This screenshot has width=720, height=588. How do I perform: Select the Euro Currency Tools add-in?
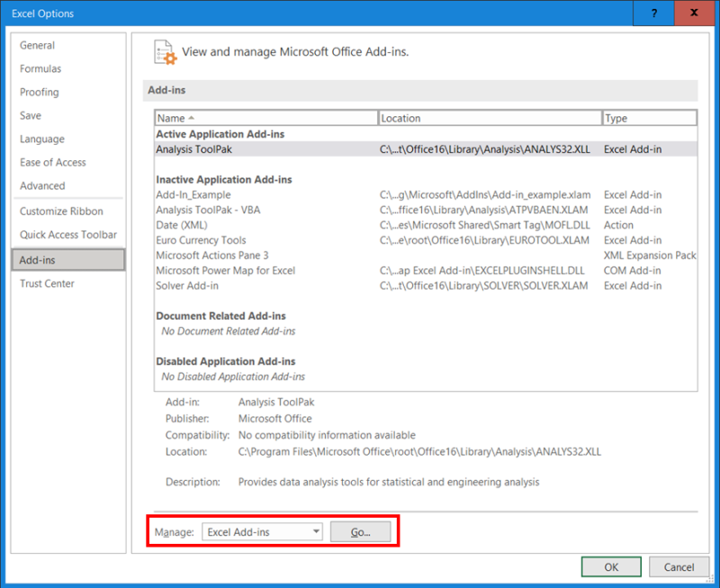tap(426, 240)
